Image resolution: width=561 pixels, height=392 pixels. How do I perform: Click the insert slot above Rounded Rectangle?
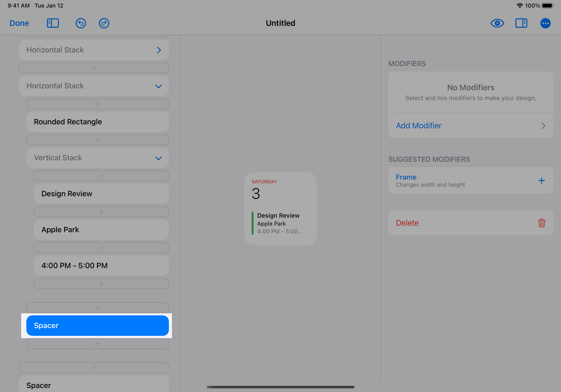(97, 104)
